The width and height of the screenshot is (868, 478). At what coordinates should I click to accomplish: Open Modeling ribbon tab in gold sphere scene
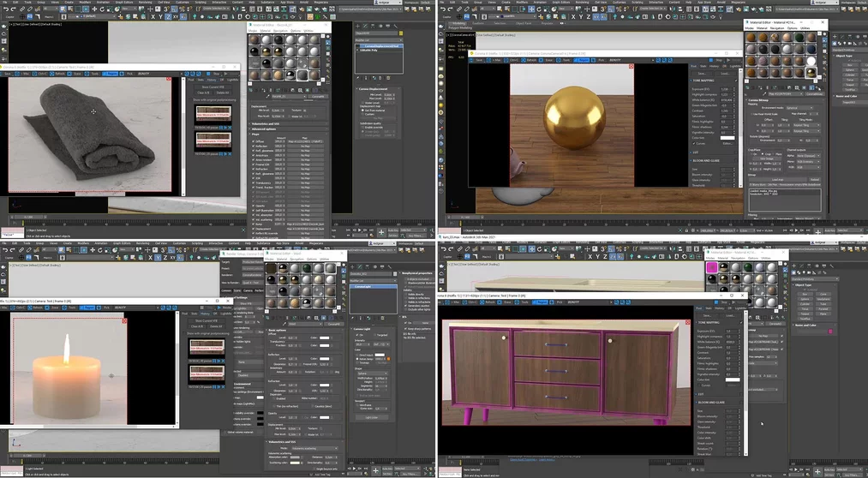458,23
